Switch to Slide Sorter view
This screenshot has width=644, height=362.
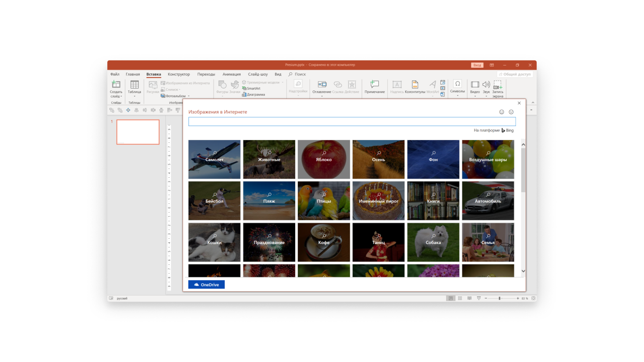(x=460, y=298)
